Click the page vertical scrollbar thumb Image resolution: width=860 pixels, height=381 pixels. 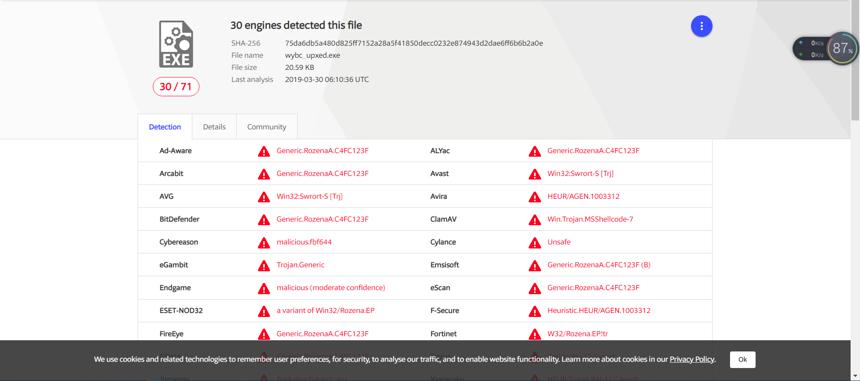point(855,60)
